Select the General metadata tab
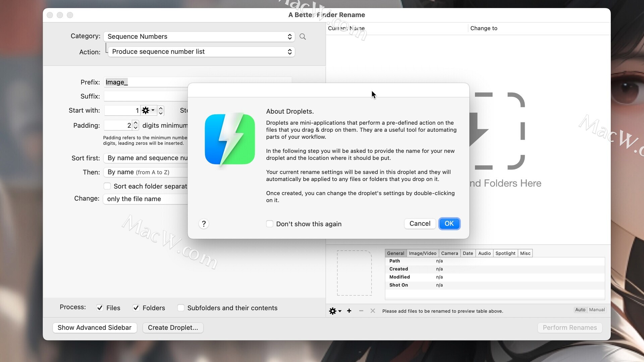 click(395, 253)
